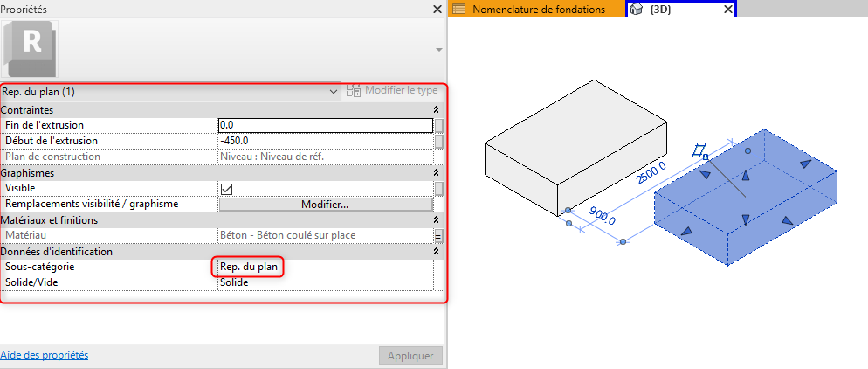Click the Sous-catégorie label

click(40, 267)
